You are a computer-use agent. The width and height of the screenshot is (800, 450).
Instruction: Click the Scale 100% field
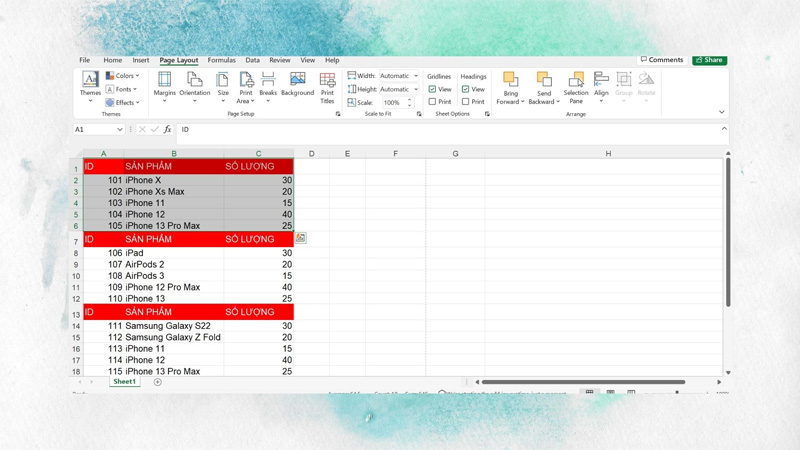tap(393, 103)
